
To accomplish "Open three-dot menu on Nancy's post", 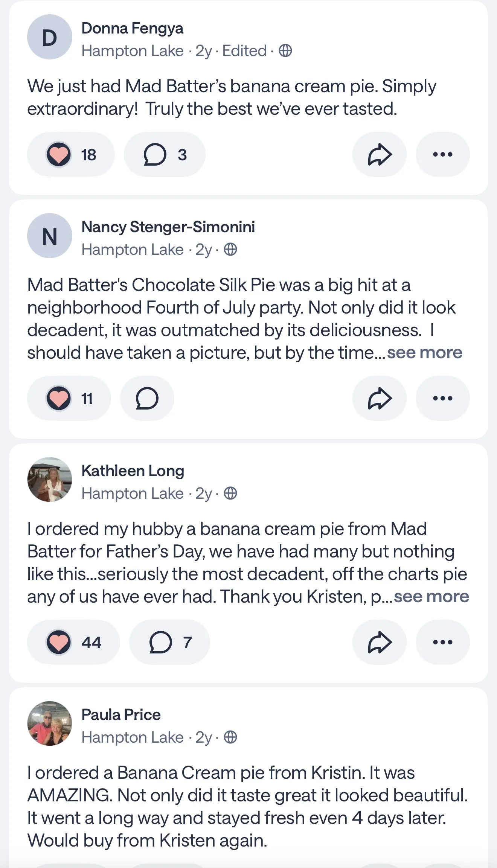I will click(x=442, y=398).
